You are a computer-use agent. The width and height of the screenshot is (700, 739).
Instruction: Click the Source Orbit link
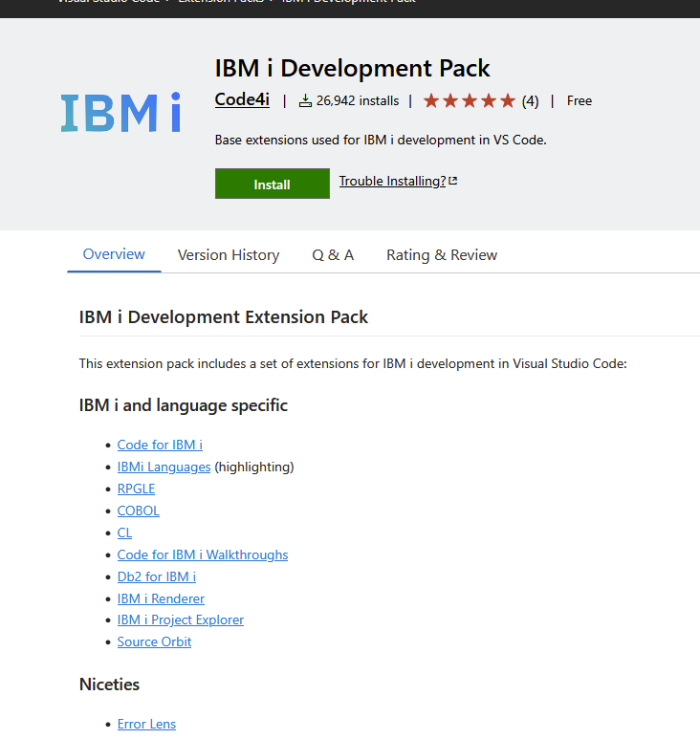(154, 641)
